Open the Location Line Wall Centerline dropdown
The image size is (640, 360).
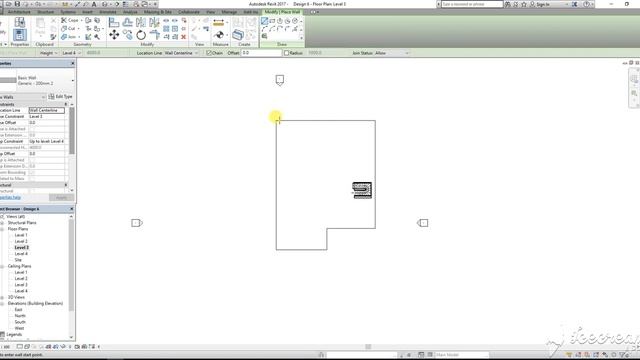pos(181,53)
